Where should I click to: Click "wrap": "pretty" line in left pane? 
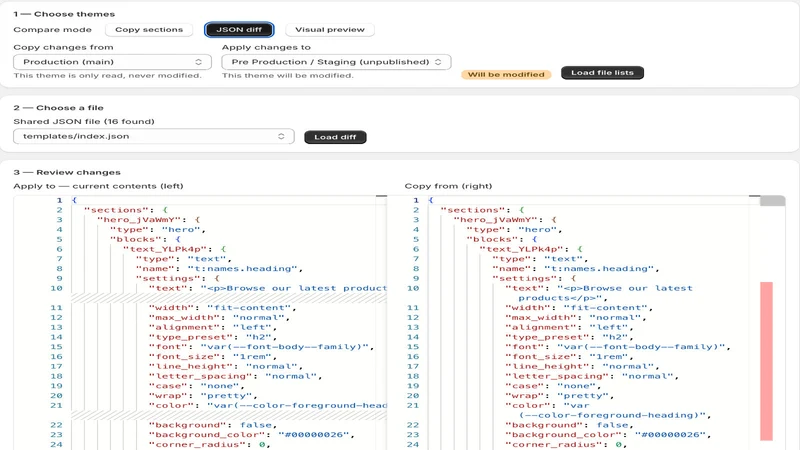coord(203,396)
